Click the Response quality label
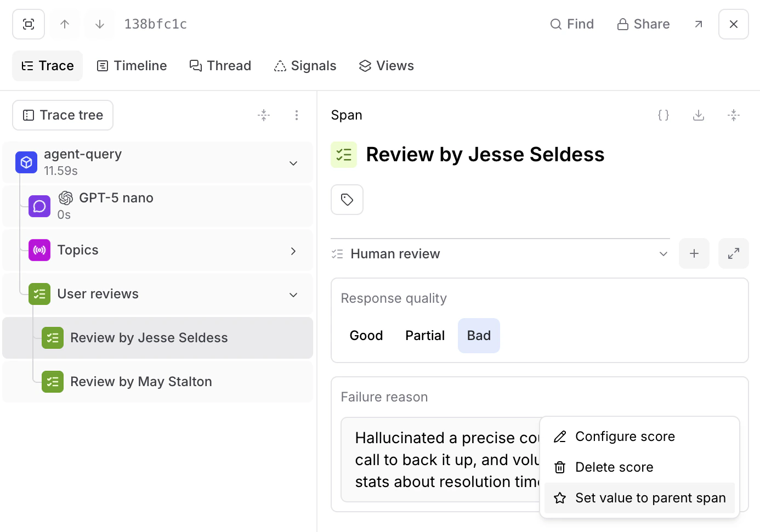The image size is (760, 532). (394, 298)
